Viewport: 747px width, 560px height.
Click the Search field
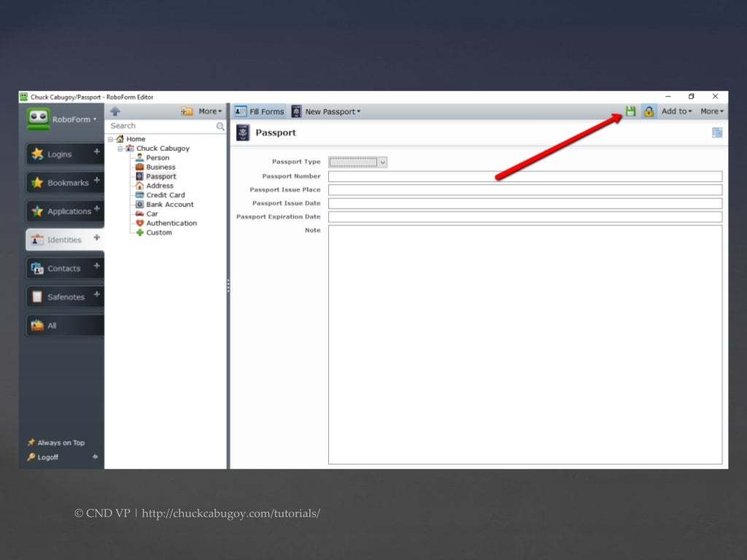coord(162,126)
